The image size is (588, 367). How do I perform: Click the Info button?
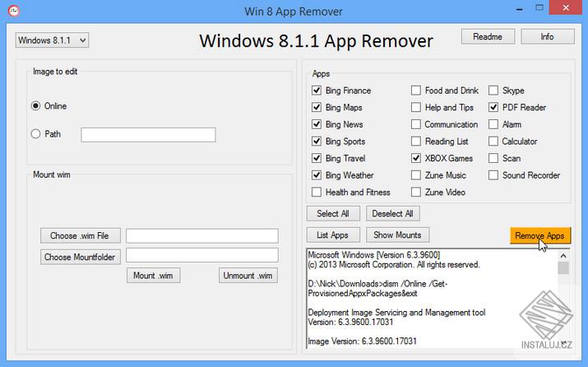(548, 37)
